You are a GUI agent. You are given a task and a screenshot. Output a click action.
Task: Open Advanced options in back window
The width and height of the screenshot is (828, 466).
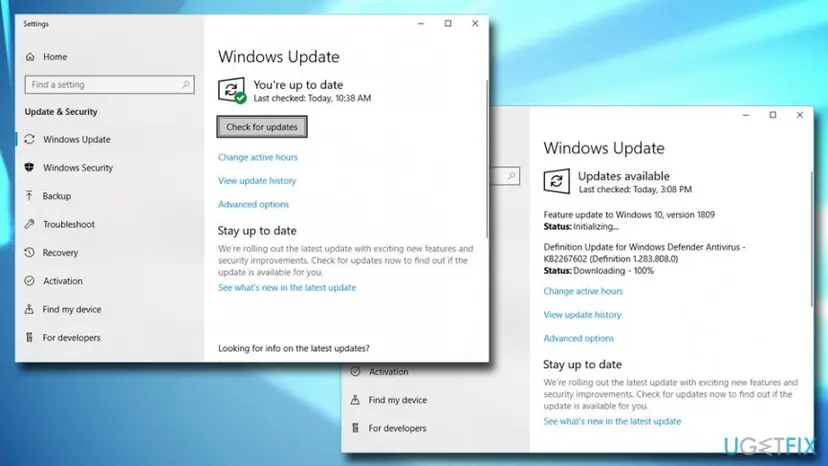click(579, 338)
